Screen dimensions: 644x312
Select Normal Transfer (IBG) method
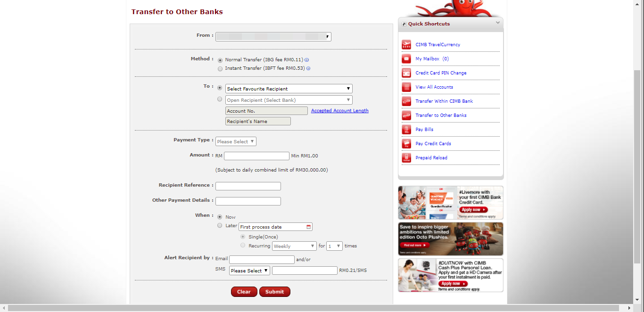click(x=220, y=60)
